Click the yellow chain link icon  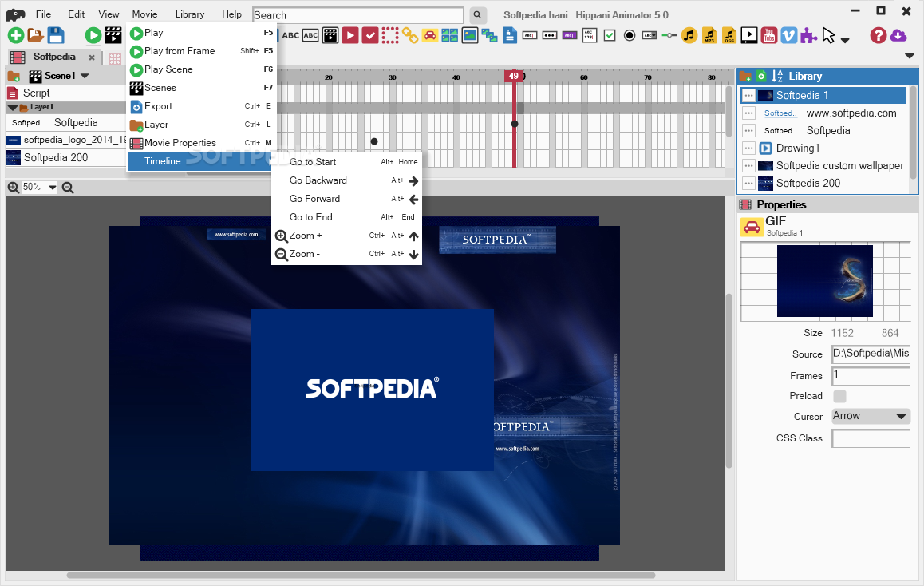click(410, 35)
